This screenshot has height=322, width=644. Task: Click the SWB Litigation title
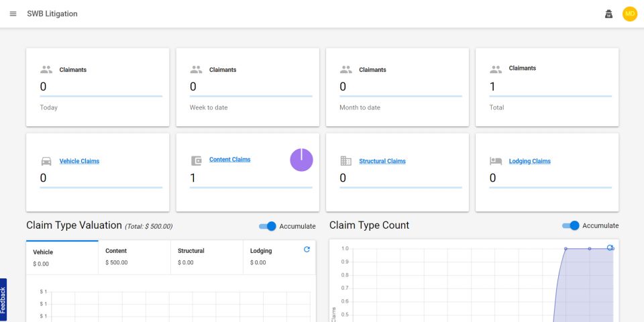[x=52, y=14]
